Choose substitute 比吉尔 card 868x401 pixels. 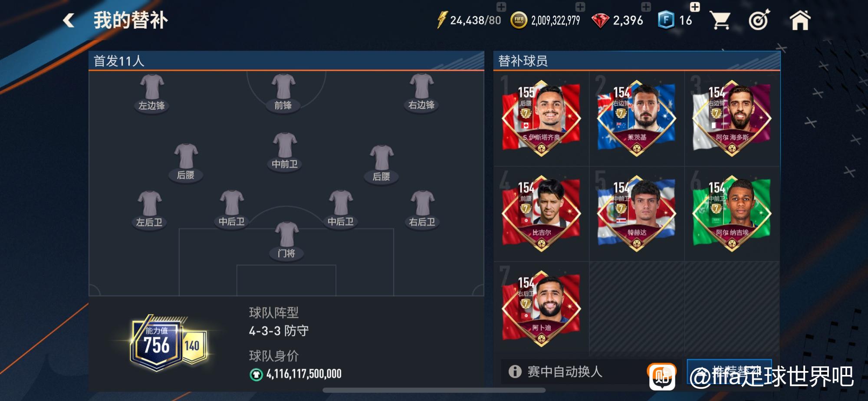[x=541, y=214]
